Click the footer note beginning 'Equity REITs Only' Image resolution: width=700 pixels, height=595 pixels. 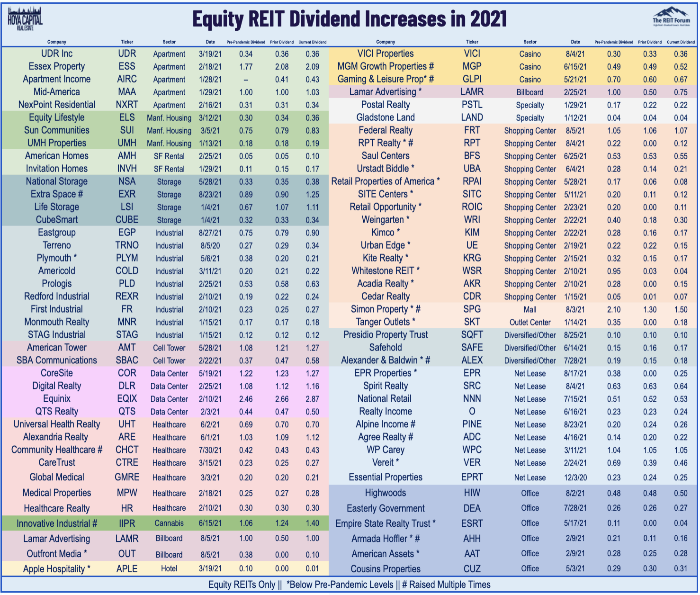pyautogui.click(x=350, y=585)
